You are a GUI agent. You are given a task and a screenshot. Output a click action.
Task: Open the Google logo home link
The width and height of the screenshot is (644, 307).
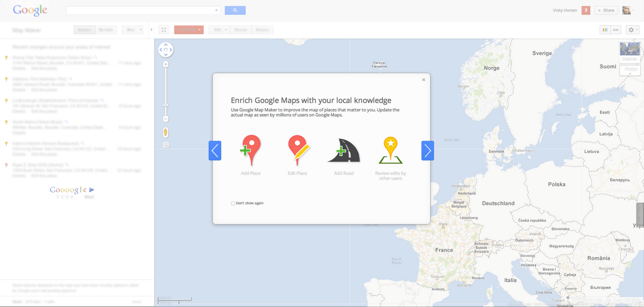pos(30,10)
